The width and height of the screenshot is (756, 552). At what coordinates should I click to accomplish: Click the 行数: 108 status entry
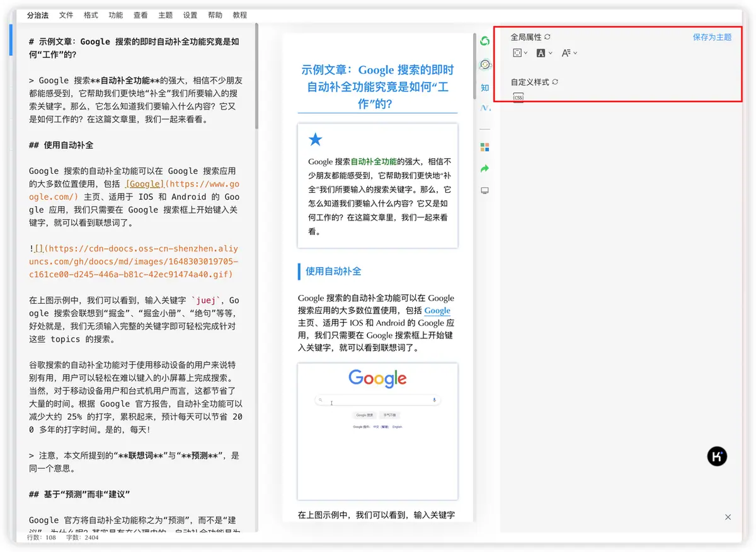[x=42, y=538]
